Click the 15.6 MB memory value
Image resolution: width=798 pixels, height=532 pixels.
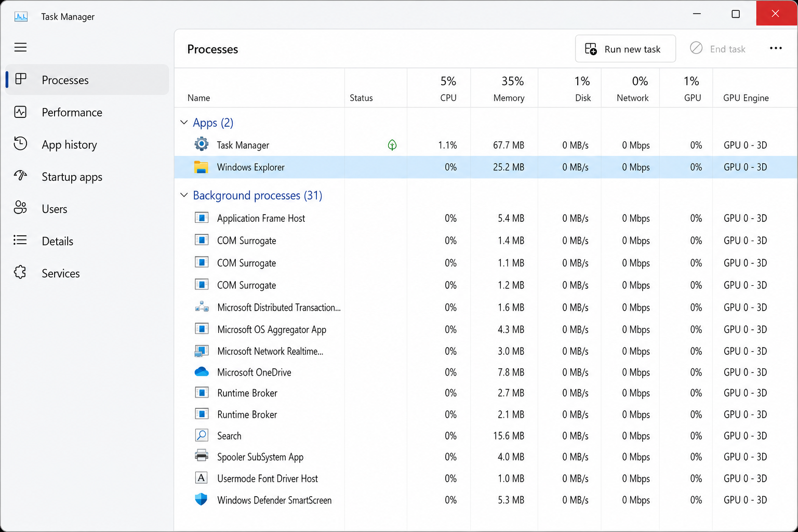coord(509,436)
